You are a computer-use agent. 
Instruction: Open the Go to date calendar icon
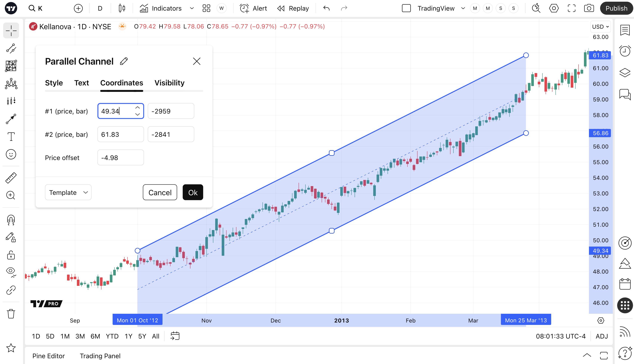(x=175, y=336)
